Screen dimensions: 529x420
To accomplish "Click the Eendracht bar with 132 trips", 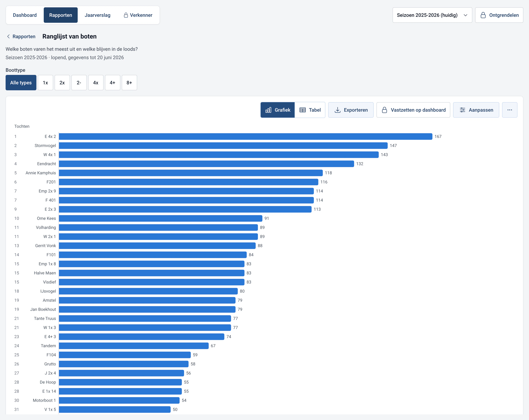I will [x=206, y=164].
